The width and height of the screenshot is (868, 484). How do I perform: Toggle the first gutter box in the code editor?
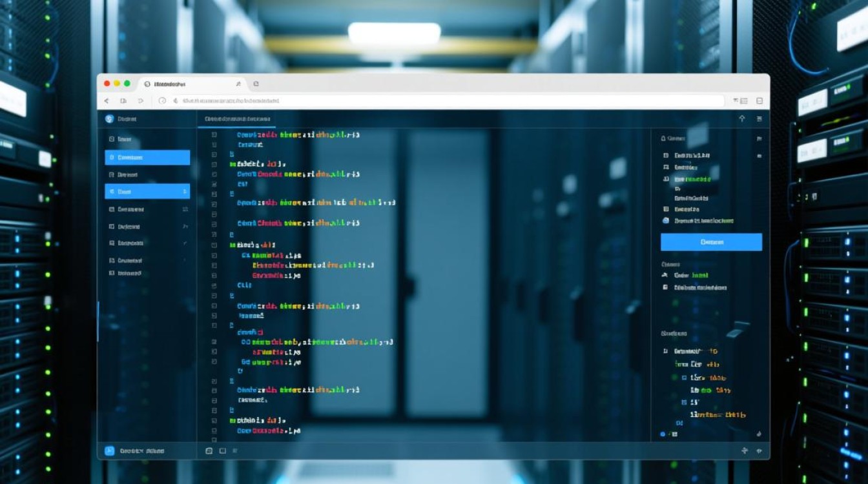[214, 136]
